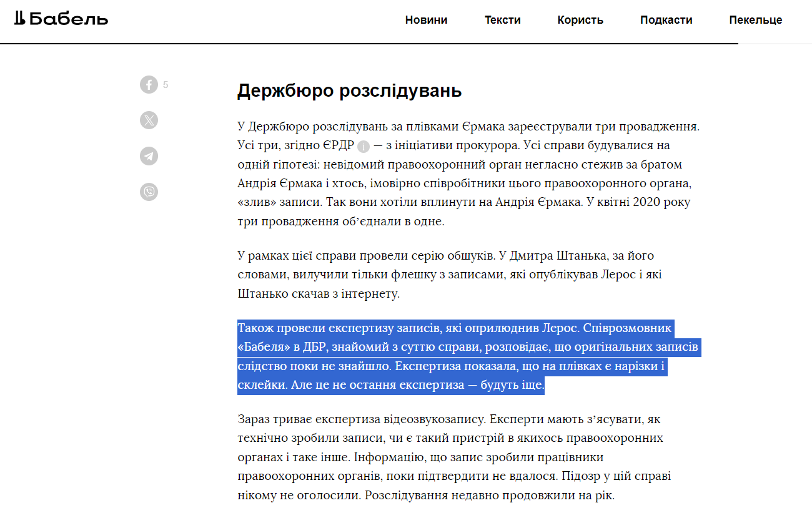Click the line 'три провадження об'єднали в одне.'

point(340,221)
